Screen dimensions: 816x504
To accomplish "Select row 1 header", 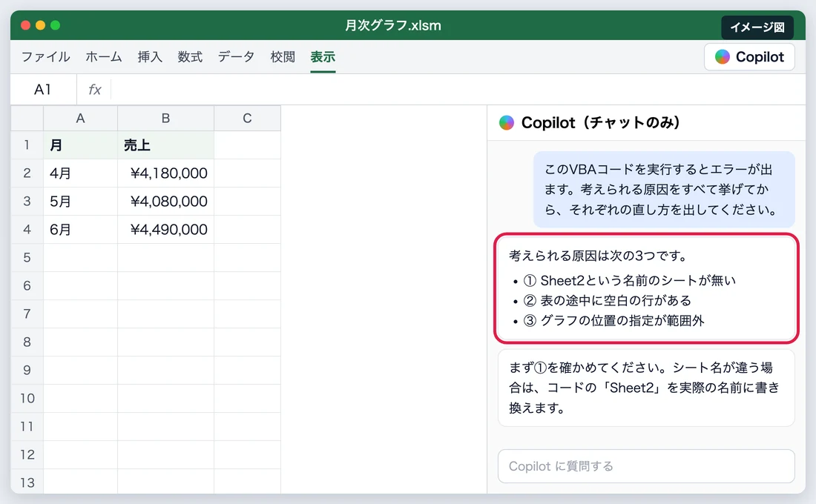I will [x=27, y=145].
